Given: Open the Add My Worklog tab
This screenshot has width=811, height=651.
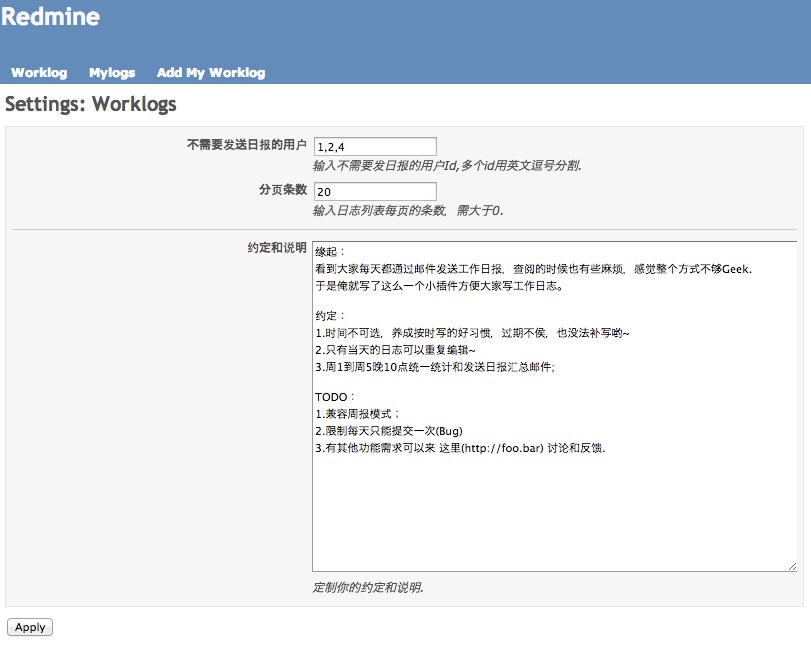Looking at the screenshot, I should click(211, 72).
